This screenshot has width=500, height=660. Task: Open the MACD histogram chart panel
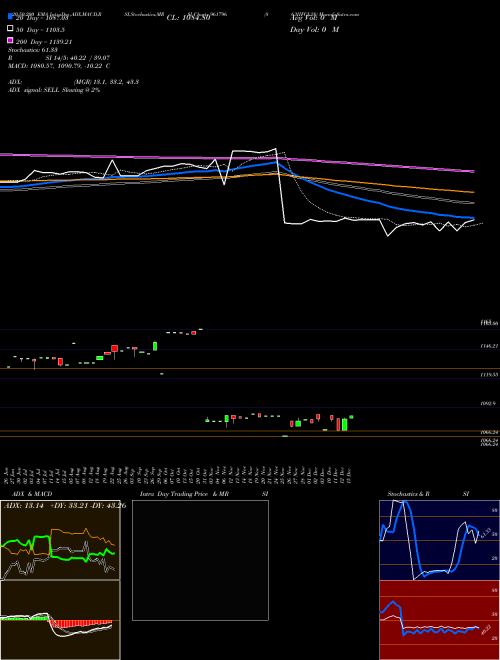(60, 620)
